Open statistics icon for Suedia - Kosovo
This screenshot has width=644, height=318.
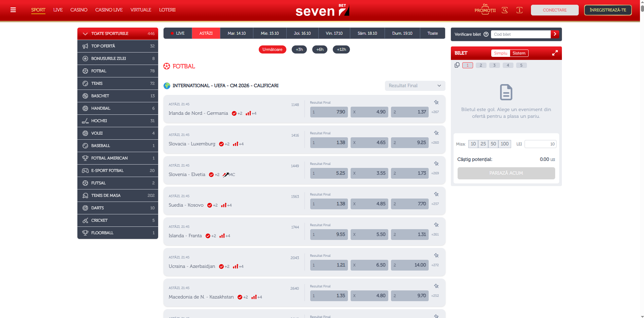pos(224,205)
